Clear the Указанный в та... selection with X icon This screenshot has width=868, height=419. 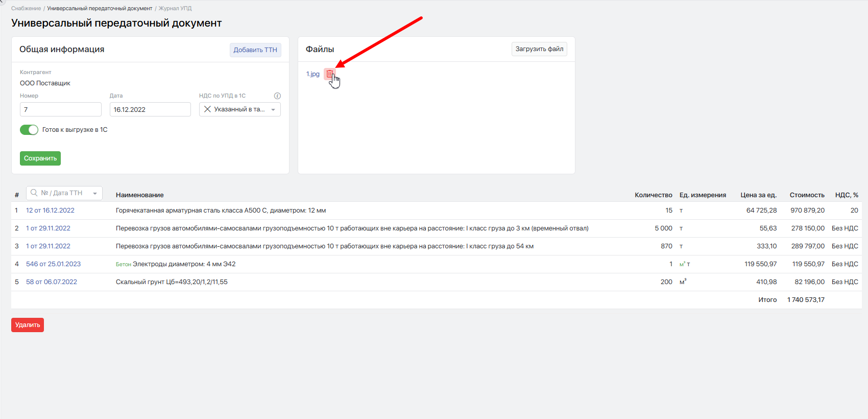tap(207, 109)
